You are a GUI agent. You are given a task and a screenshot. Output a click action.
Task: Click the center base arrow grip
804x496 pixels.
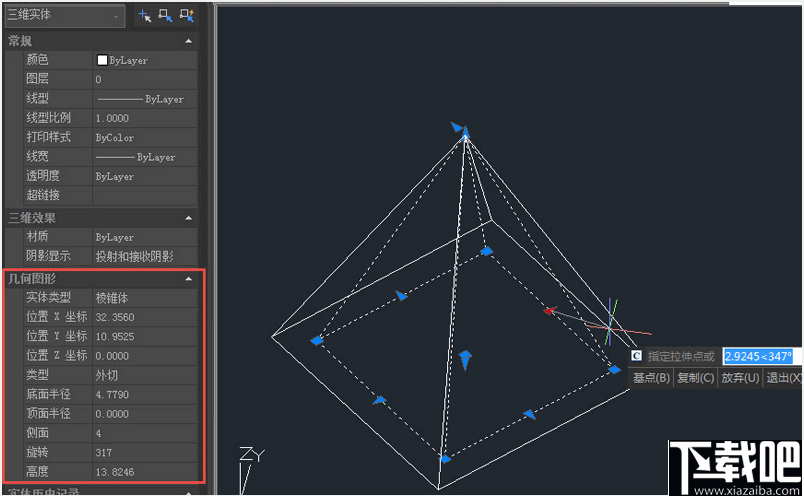point(465,360)
